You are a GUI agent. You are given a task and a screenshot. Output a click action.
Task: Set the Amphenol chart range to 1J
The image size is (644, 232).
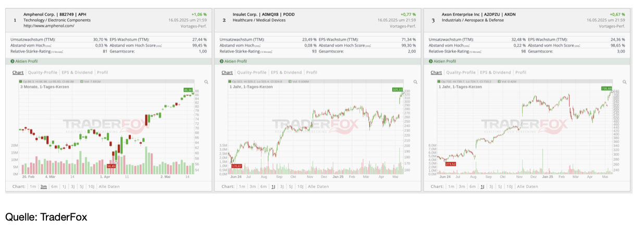64,186
